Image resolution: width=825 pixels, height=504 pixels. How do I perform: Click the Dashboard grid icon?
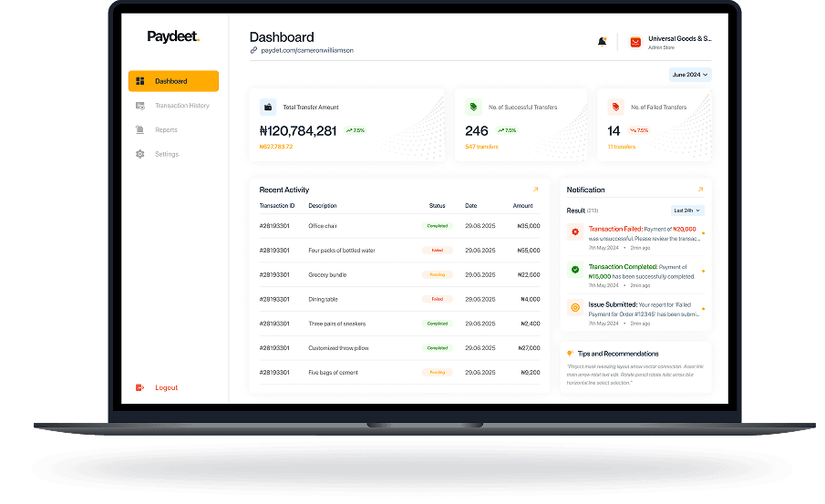140,81
